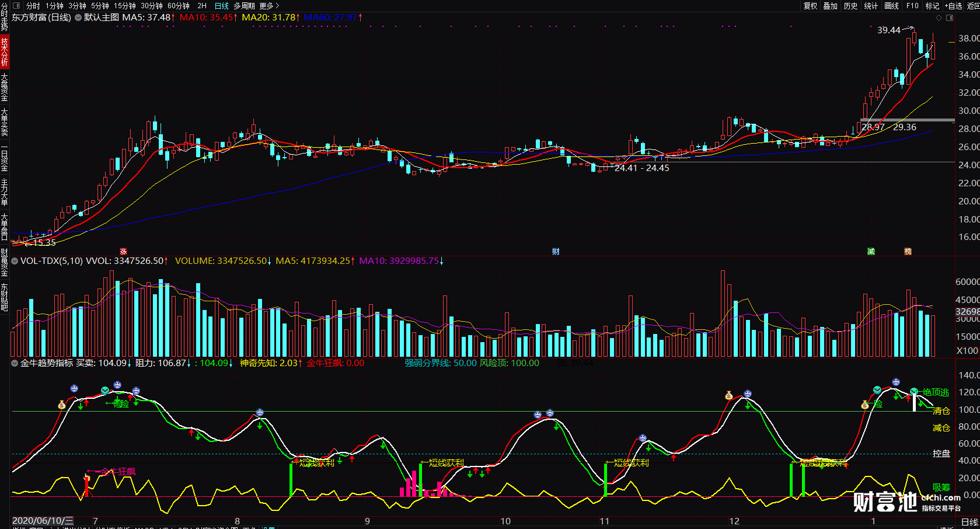Viewport: 980px width, 529px height.
Task: Click the 28.97 - 29.36 gap label
Action: [x=889, y=127]
